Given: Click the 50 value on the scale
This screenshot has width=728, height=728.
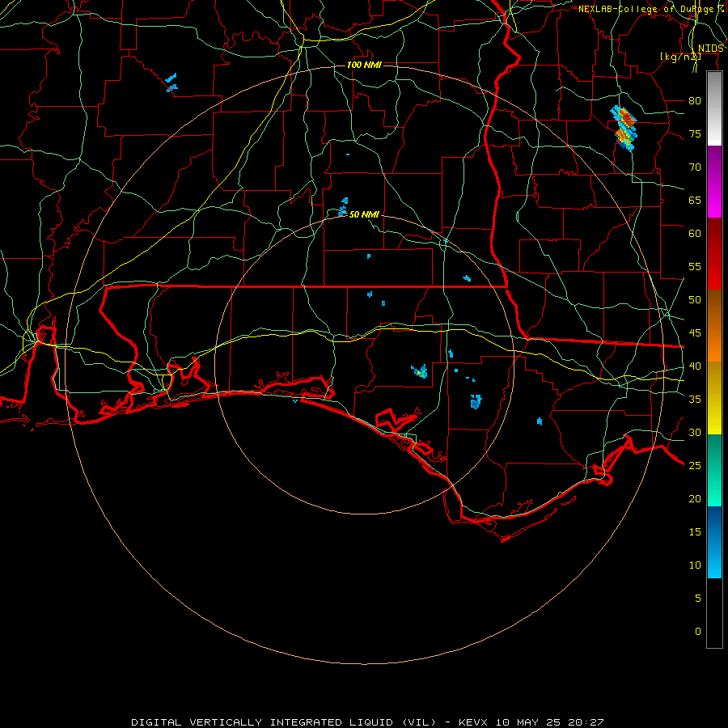Looking at the screenshot, I should coord(695,300).
